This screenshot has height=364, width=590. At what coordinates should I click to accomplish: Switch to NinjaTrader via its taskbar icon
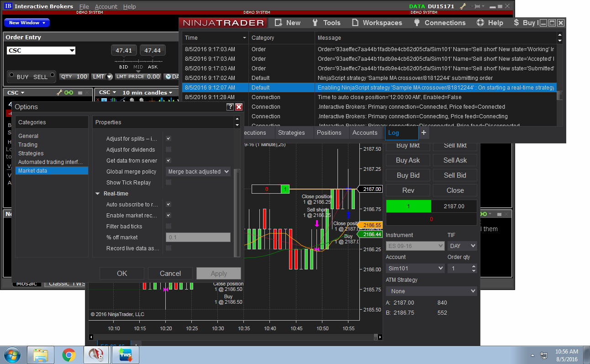[97, 355]
